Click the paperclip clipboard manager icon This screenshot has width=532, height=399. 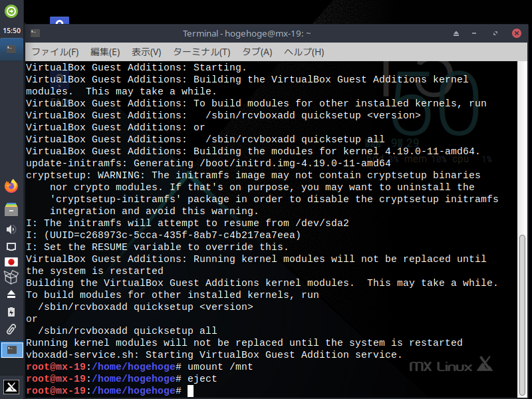click(11, 329)
